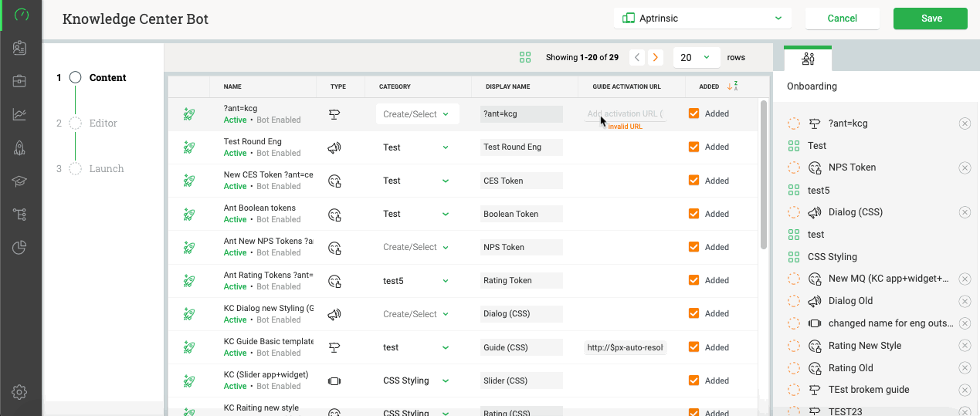
Task: Click activation URL field for KC Guide Basic template
Action: (626, 347)
